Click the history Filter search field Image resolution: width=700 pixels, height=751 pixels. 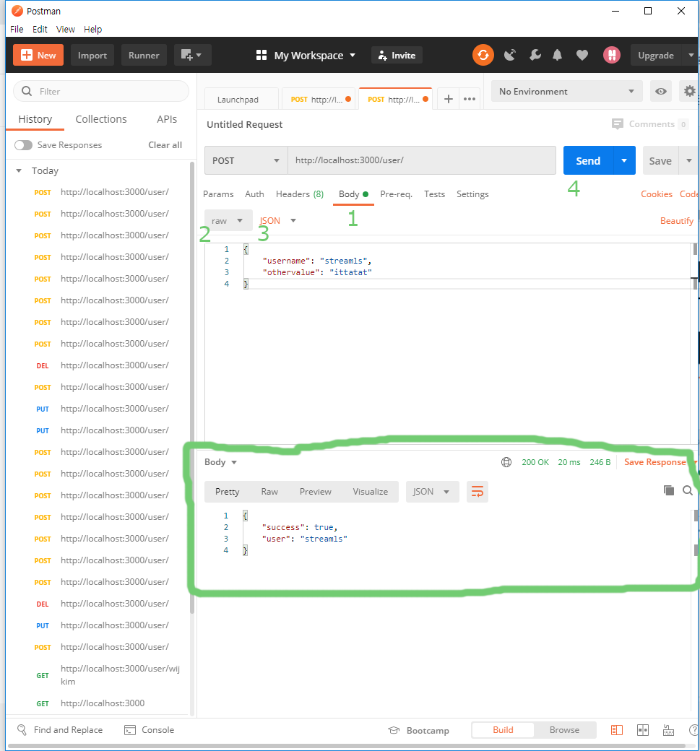pyautogui.click(x=101, y=91)
